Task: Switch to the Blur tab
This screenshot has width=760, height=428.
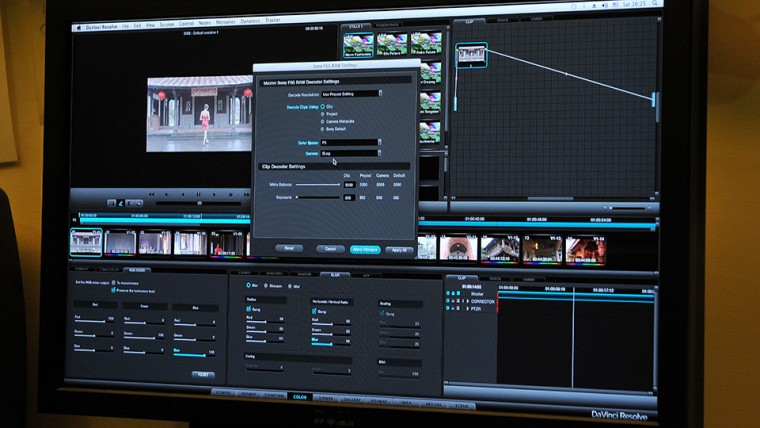Action: coord(335,274)
